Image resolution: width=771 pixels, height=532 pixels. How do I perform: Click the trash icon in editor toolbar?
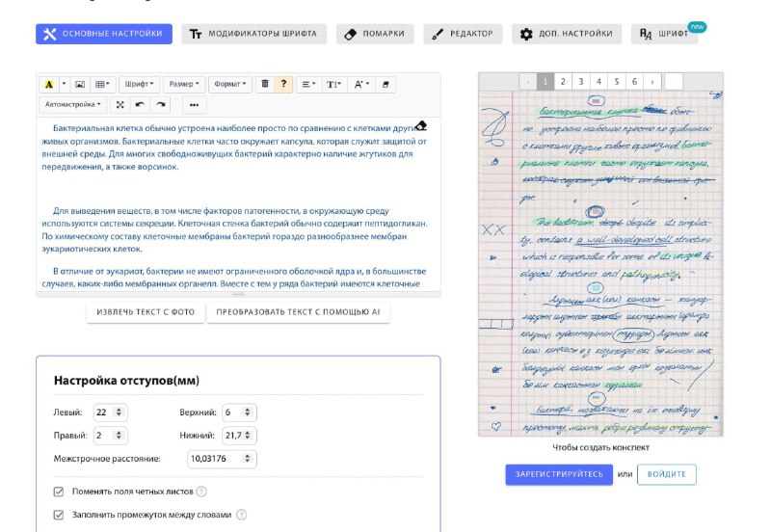(x=265, y=85)
